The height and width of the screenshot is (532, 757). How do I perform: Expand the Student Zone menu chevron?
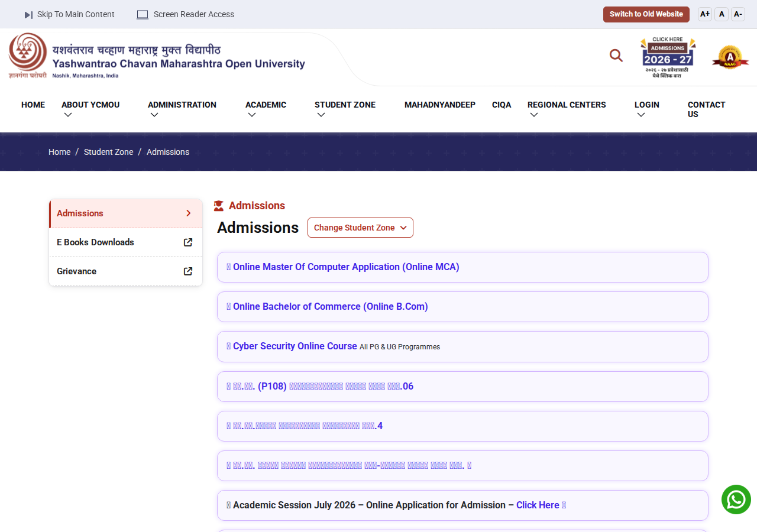[x=321, y=115]
